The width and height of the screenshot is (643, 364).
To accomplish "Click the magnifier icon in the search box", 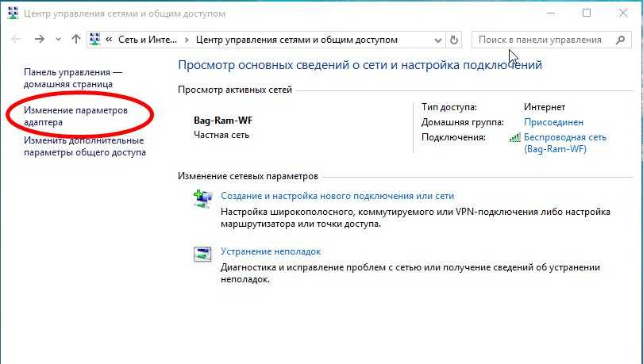I will tap(619, 39).
